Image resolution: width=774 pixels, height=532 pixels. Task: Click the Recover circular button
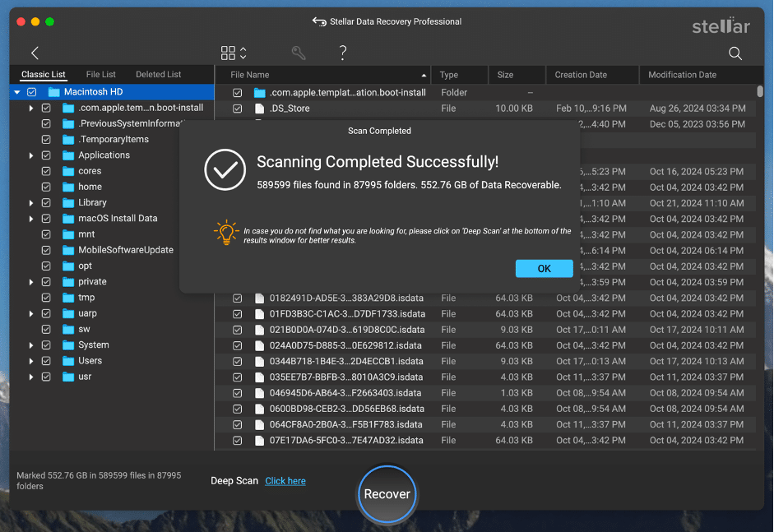pyautogui.click(x=387, y=494)
